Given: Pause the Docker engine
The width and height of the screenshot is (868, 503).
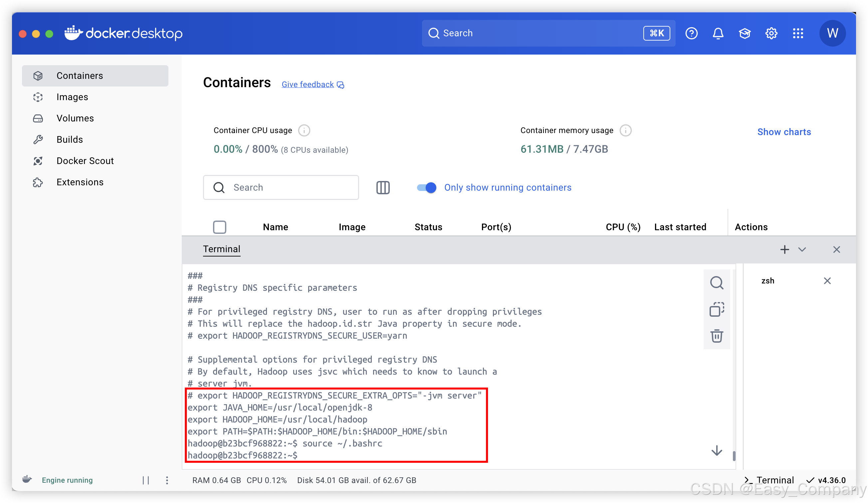Looking at the screenshot, I should tap(146, 480).
